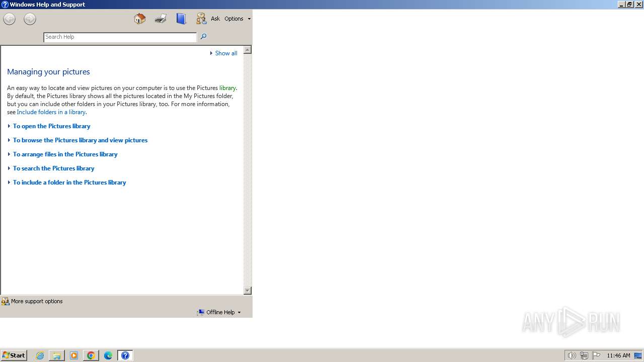
Task: Open Action Center flag tray icon
Action: (596, 355)
